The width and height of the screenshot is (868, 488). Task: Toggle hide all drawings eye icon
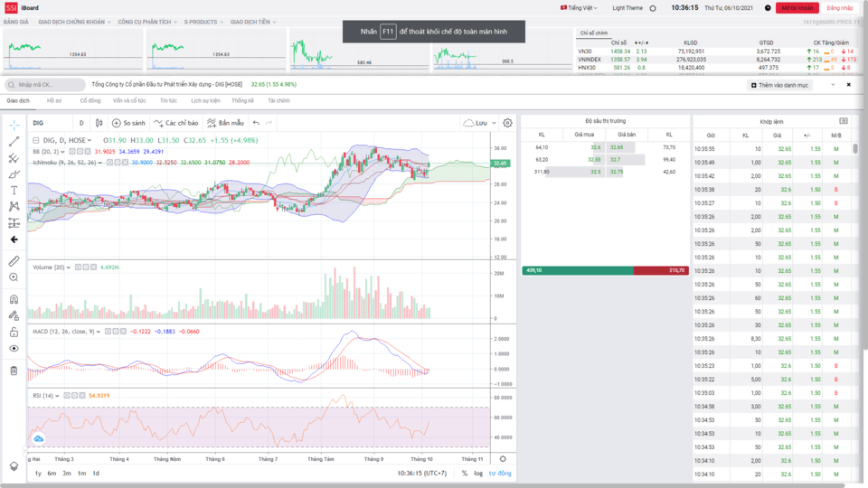(x=14, y=348)
